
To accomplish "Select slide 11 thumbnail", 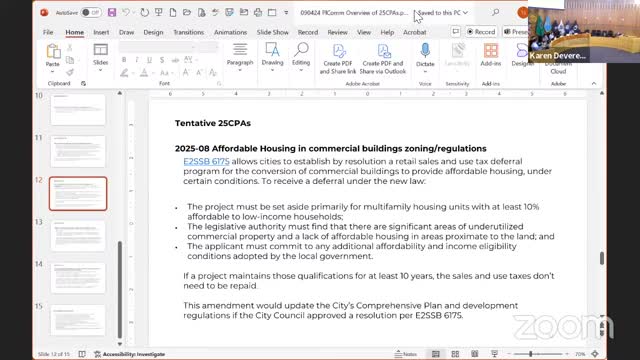I will click(78, 151).
